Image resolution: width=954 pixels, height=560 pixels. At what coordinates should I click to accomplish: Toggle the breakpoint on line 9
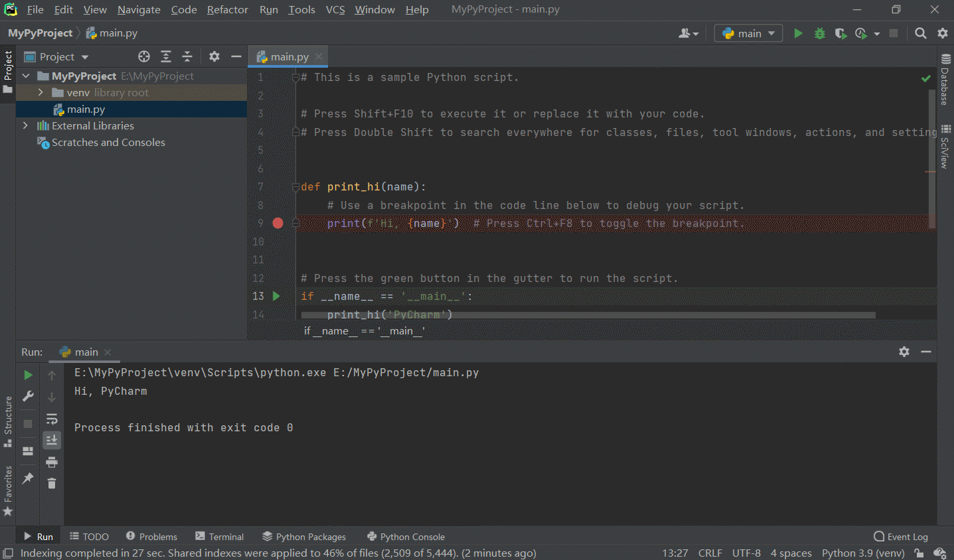tap(278, 223)
